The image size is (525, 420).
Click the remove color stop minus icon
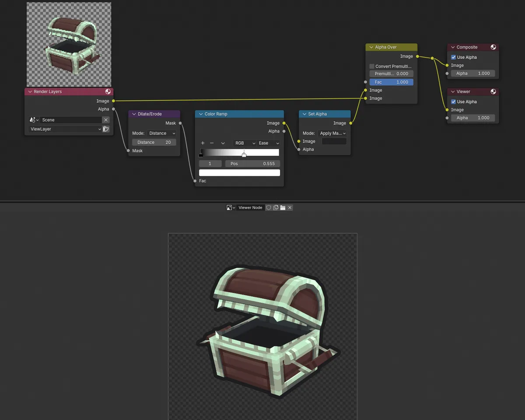tap(212, 143)
